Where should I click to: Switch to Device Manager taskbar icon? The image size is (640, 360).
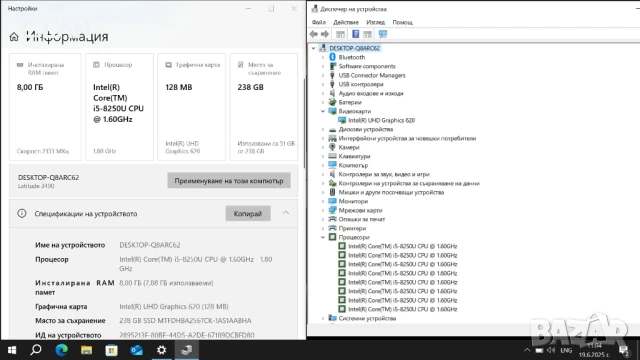[187, 350]
